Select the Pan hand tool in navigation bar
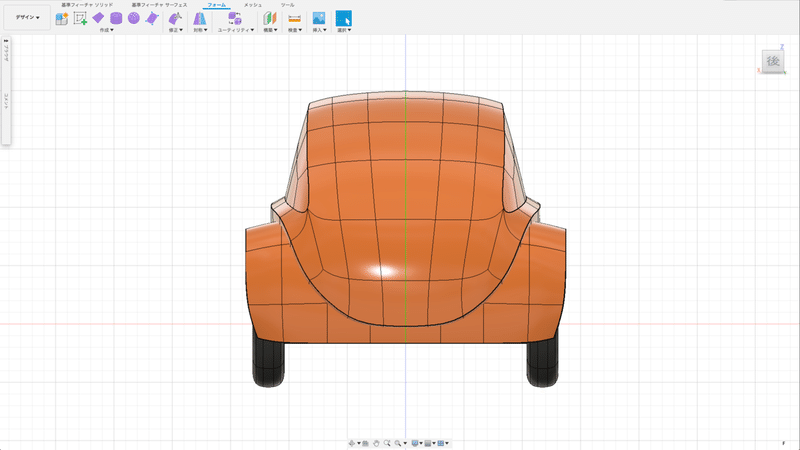This screenshot has height=450, width=800. [376, 442]
